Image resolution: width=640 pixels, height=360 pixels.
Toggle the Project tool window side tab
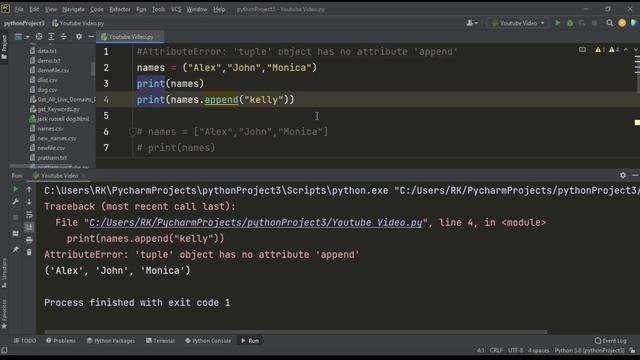coord(4,47)
